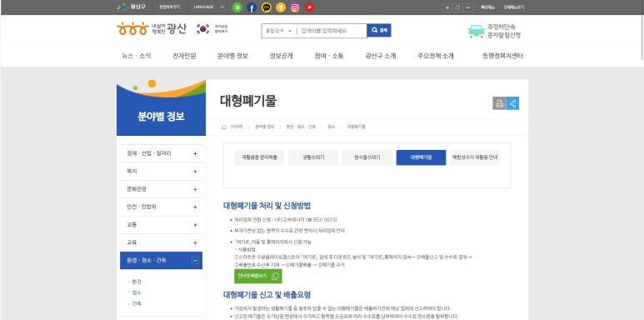Click the blue 검색 search button
644x320 pixels.
pos(379,30)
